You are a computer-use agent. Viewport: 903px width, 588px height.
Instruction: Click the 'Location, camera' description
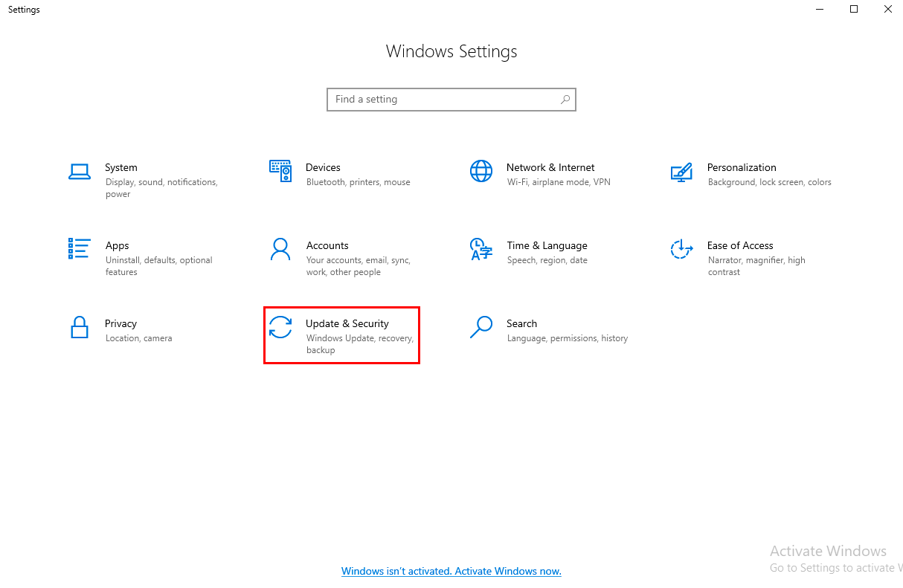pyautogui.click(x=139, y=338)
